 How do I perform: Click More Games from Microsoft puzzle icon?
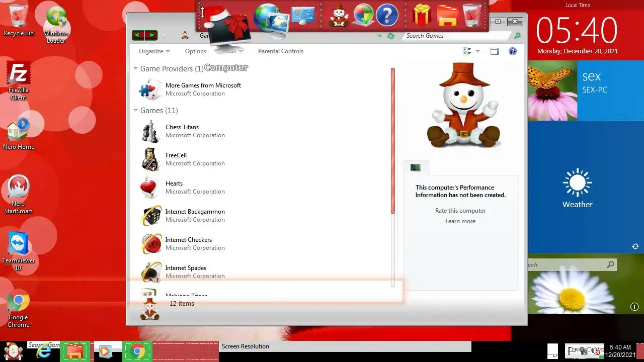pos(150,89)
